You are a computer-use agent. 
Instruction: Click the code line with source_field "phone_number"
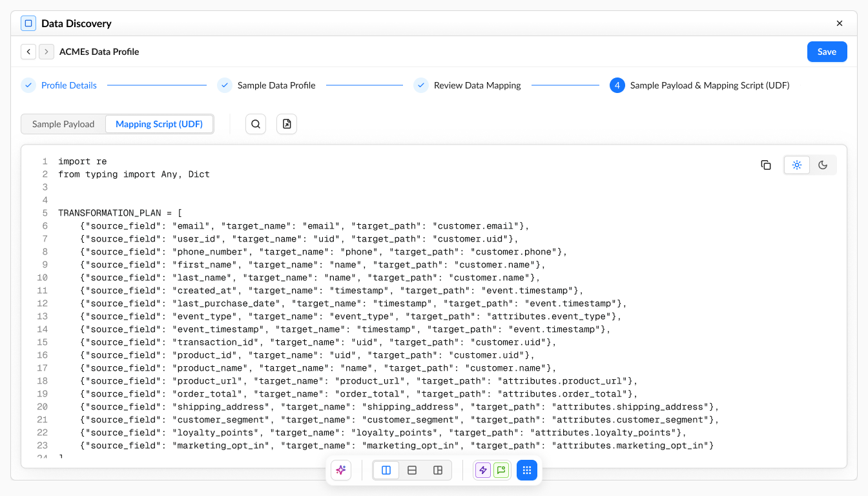(x=324, y=252)
